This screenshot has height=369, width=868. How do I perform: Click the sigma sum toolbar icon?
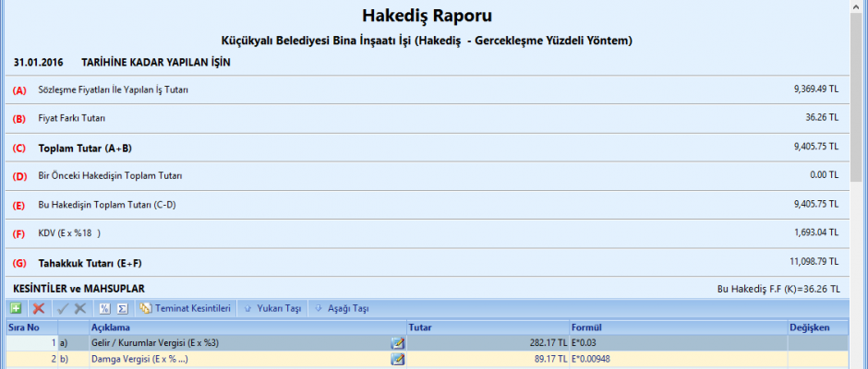coord(121,309)
